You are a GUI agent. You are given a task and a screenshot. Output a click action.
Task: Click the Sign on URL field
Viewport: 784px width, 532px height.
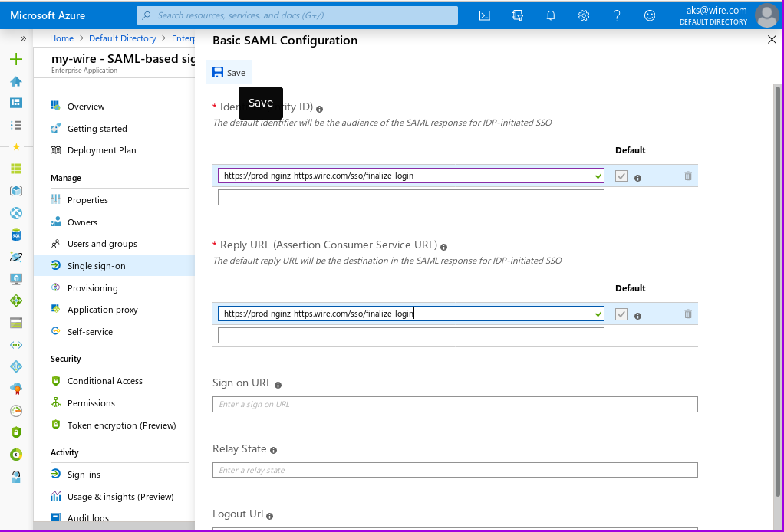pos(454,404)
